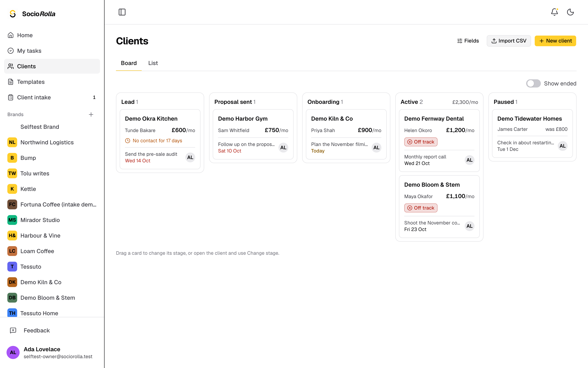This screenshot has height=368, width=588.
Task: Open Client intake in sidebar
Action: [52, 97]
